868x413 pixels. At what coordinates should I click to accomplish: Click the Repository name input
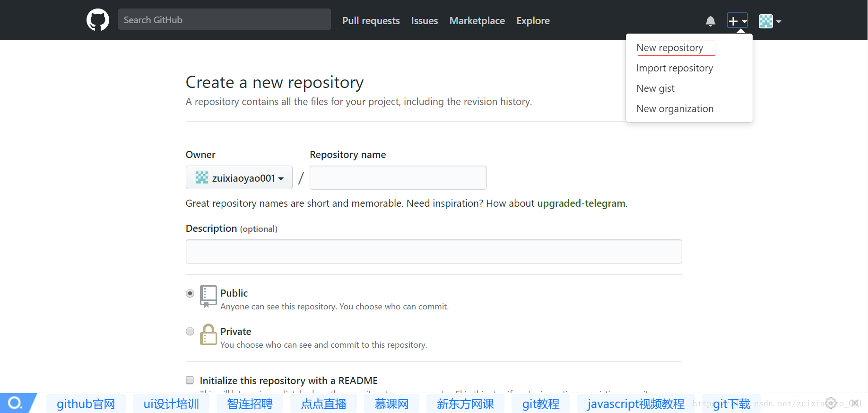(x=398, y=177)
